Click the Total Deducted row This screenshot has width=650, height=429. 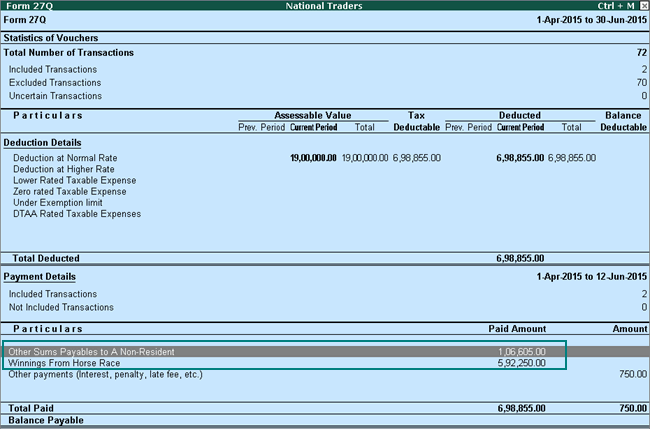[325, 258]
